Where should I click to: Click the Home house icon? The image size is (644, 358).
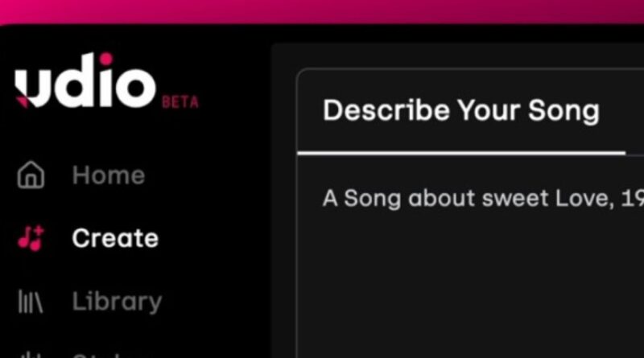31,175
